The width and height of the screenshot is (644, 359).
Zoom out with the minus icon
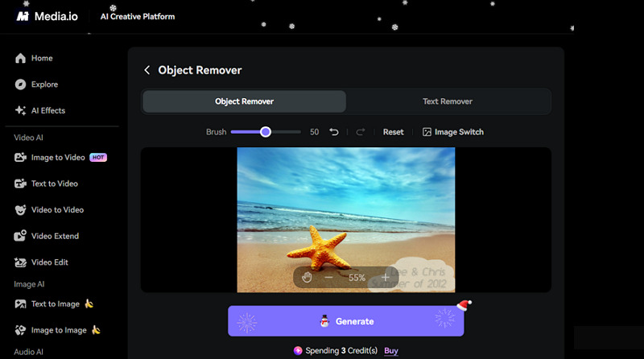[328, 278]
